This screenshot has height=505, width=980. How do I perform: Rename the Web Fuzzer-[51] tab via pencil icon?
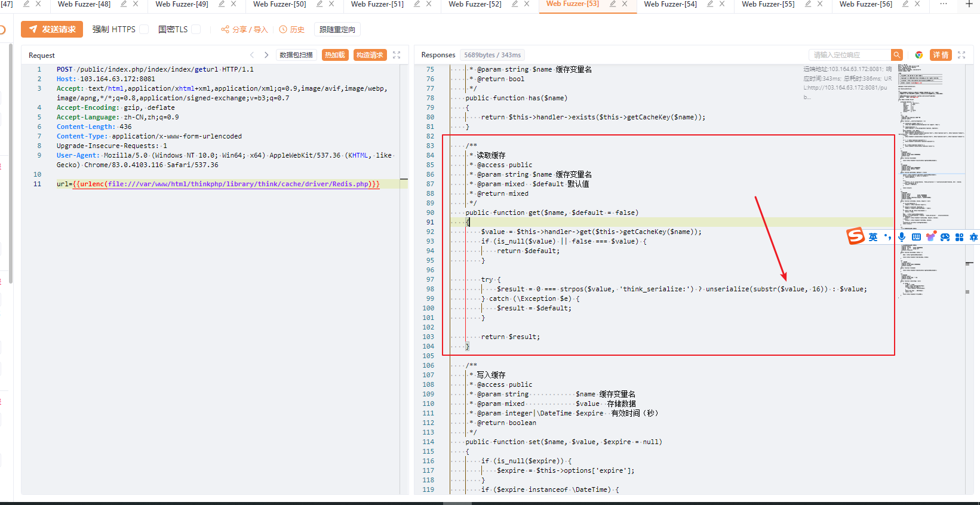click(x=417, y=4)
